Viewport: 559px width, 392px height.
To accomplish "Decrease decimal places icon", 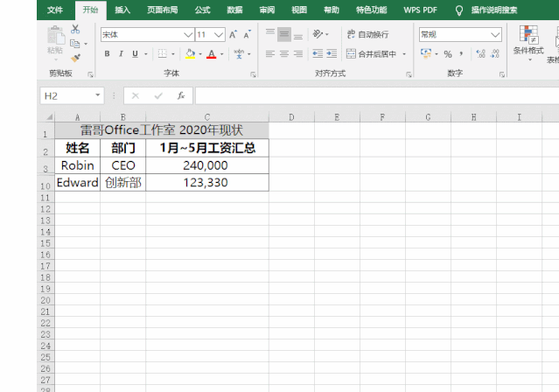I will click(x=495, y=54).
